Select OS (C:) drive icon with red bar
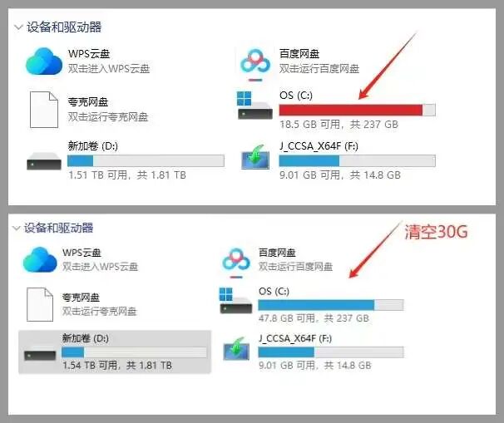The height and width of the screenshot is (423, 504). pos(254,106)
